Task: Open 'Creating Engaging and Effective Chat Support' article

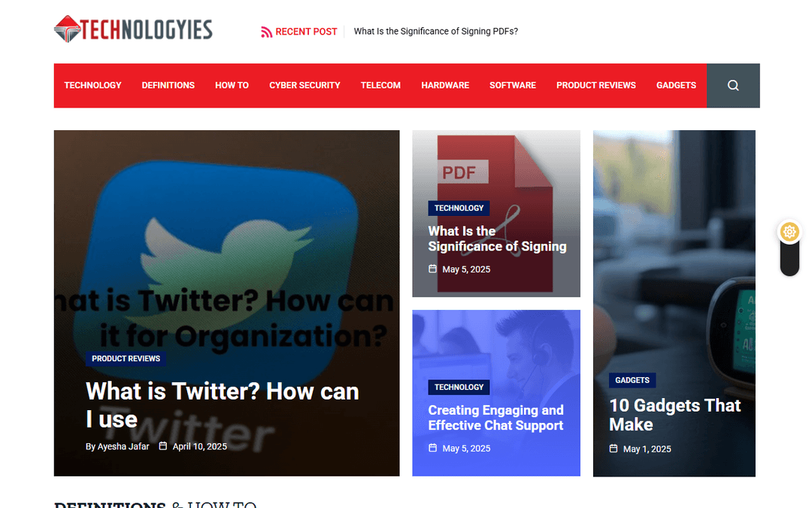Action: 495,418
